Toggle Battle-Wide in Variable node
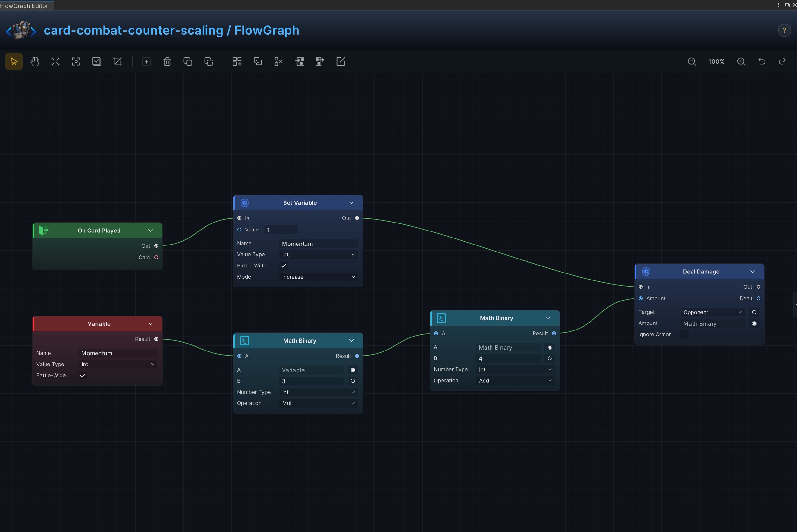This screenshot has height=532, width=797. (x=83, y=376)
